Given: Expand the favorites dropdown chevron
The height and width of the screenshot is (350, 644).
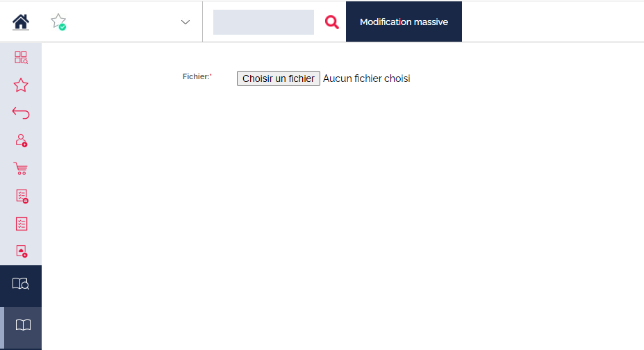Looking at the screenshot, I should [x=185, y=22].
